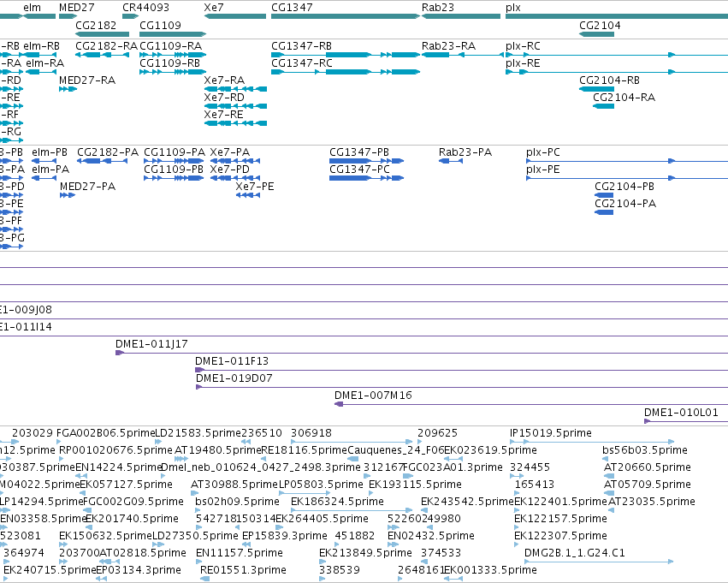Select the Xe7-PA protein label

pos(230,152)
